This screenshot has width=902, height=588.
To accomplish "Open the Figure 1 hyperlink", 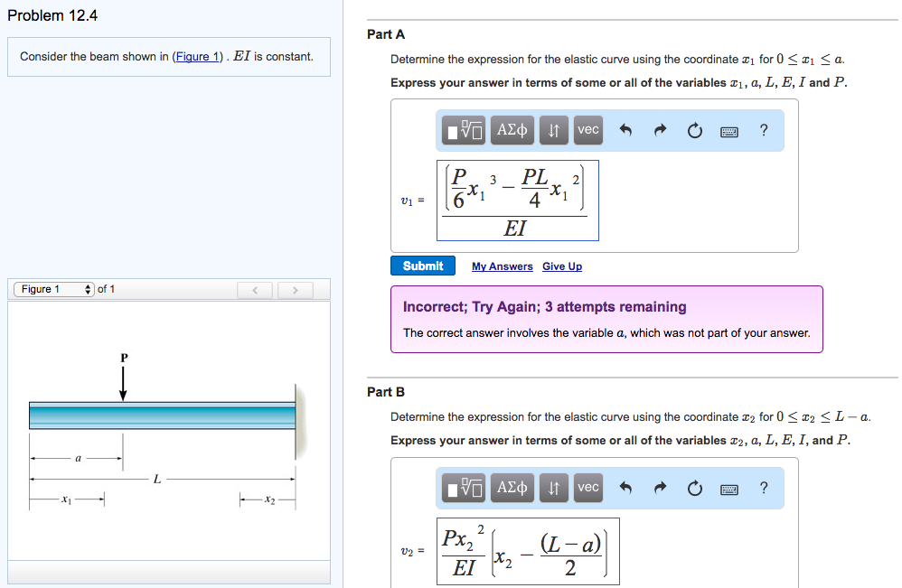I will point(197,56).
